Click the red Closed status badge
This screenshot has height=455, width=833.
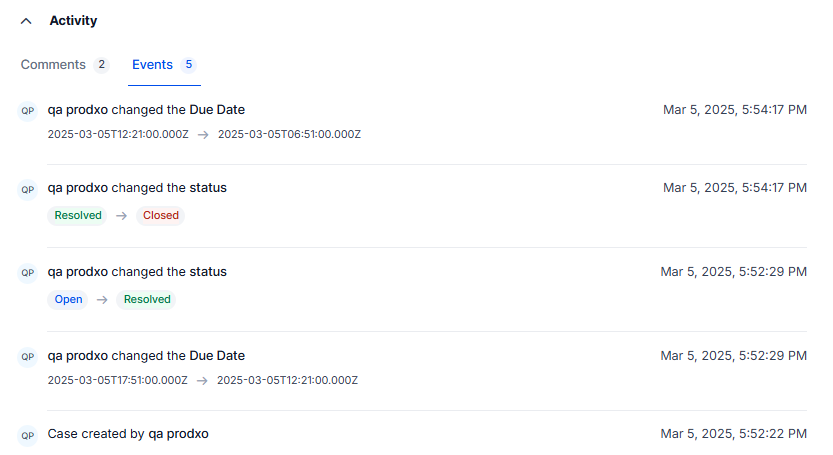(x=161, y=216)
